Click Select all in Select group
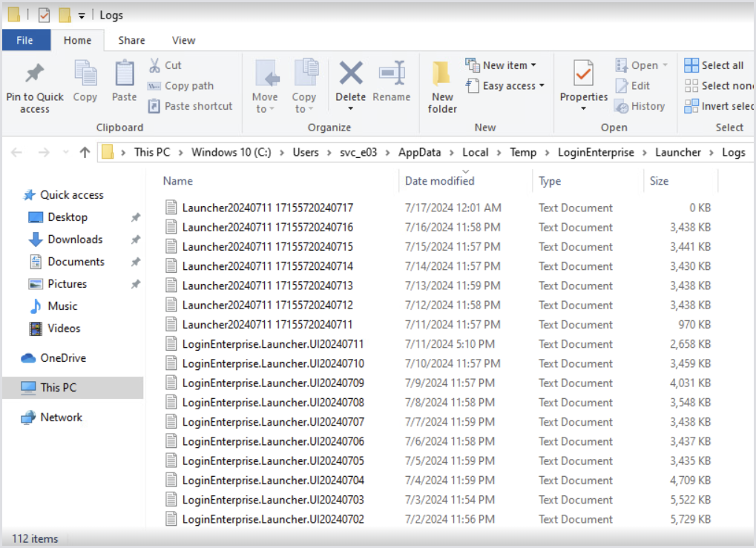The image size is (756, 548). [x=714, y=65]
